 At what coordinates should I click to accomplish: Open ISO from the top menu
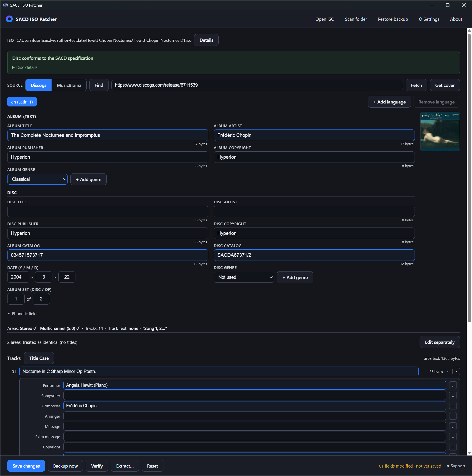point(325,19)
